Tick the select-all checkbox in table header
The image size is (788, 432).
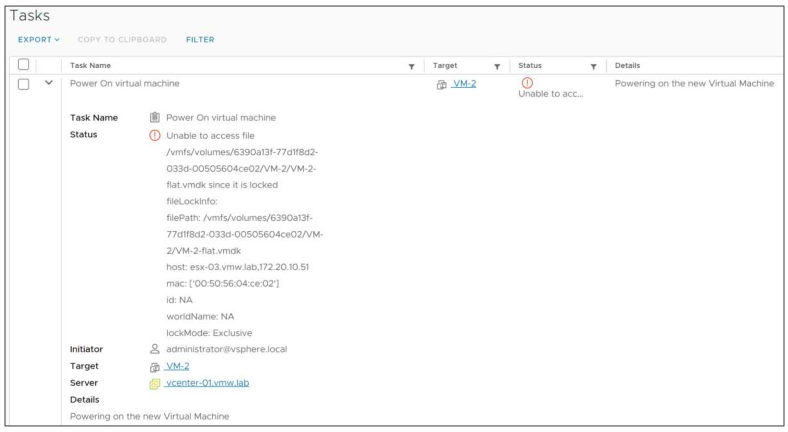click(x=24, y=64)
